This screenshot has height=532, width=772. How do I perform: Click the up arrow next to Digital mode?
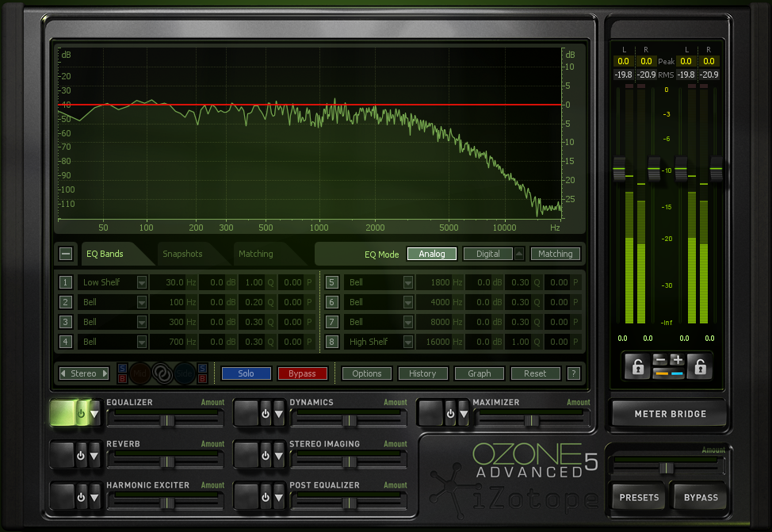[519, 254]
